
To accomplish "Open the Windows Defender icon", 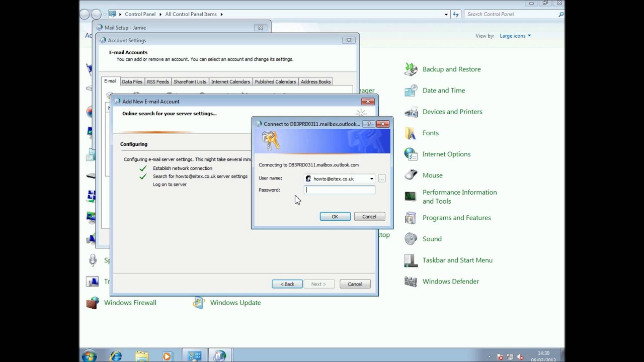I will pos(411,281).
